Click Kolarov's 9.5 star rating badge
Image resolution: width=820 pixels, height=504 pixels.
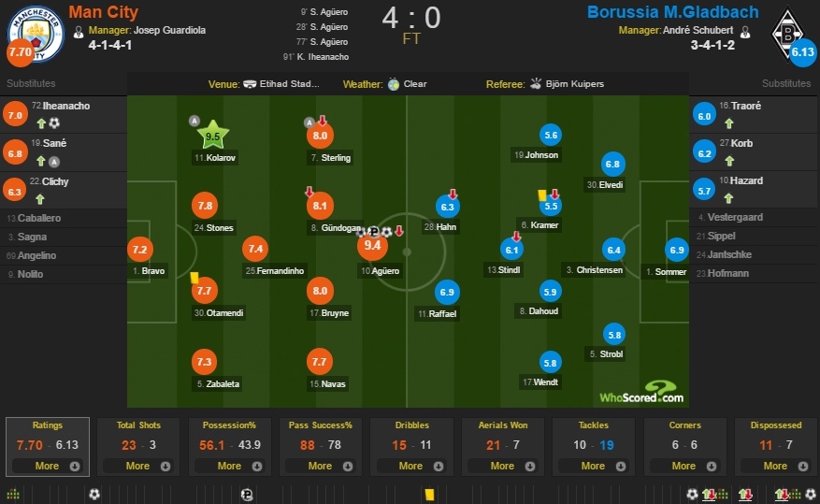point(212,136)
